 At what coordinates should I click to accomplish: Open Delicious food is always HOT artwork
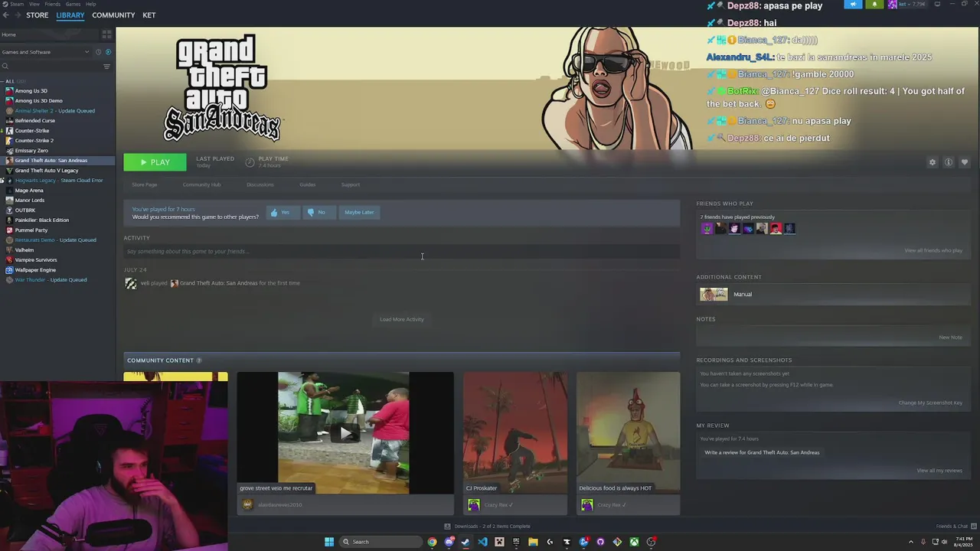(628, 433)
